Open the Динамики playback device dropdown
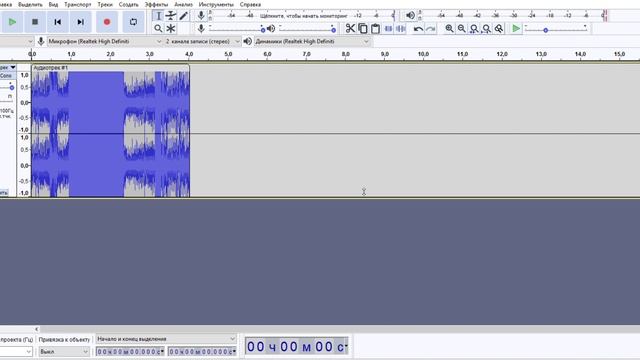The height and width of the screenshot is (360, 640). click(312, 41)
